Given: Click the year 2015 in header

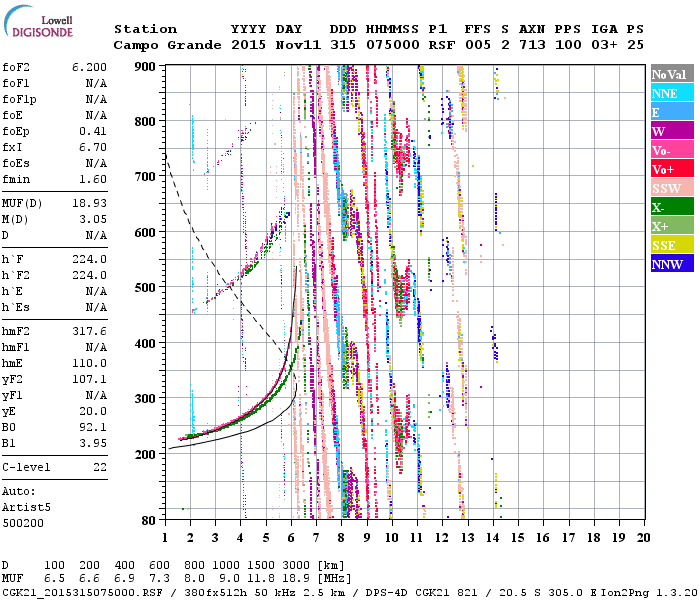Looking at the screenshot, I should (248, 45).
